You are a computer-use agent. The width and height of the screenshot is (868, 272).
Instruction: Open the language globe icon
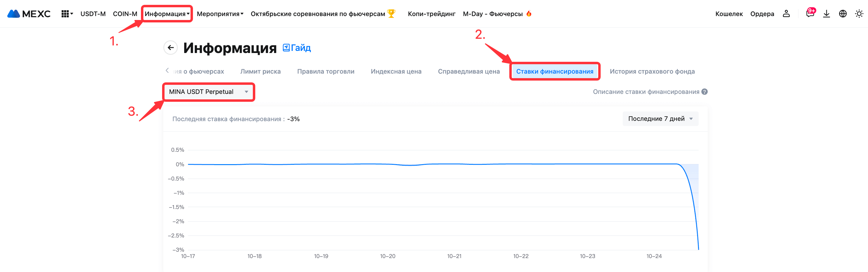[842, 14]
